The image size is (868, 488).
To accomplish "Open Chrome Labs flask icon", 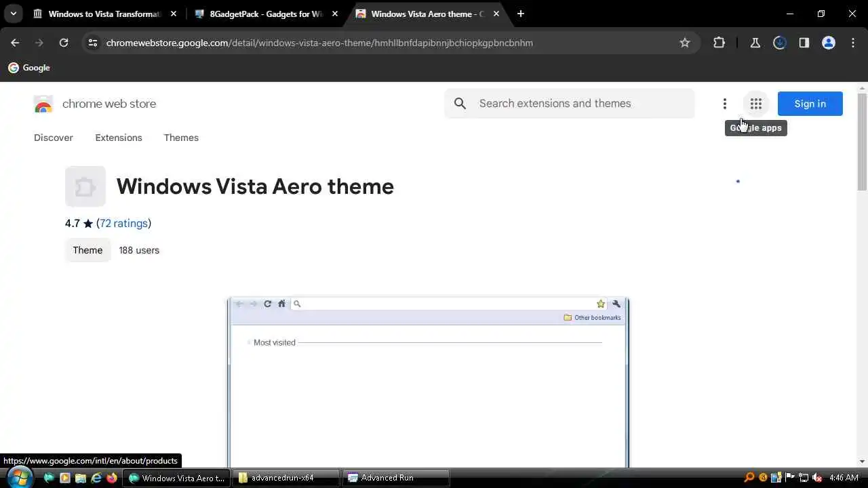I will 755,43.
